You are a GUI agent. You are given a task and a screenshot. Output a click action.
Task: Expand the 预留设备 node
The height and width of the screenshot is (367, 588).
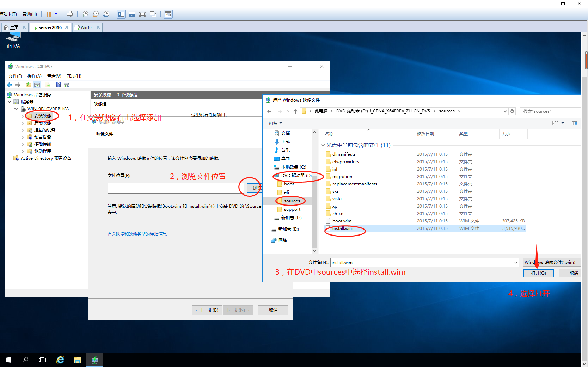[23, 137]
